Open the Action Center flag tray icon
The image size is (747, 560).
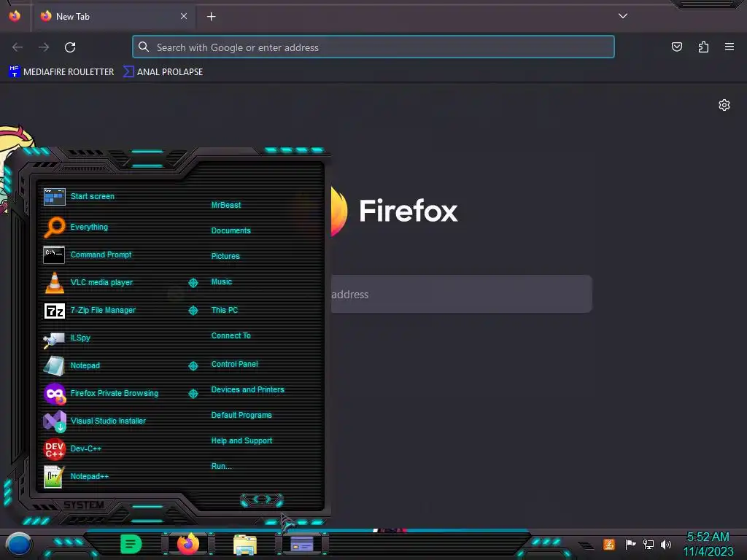pyautogui.click(x=631, y=544)
